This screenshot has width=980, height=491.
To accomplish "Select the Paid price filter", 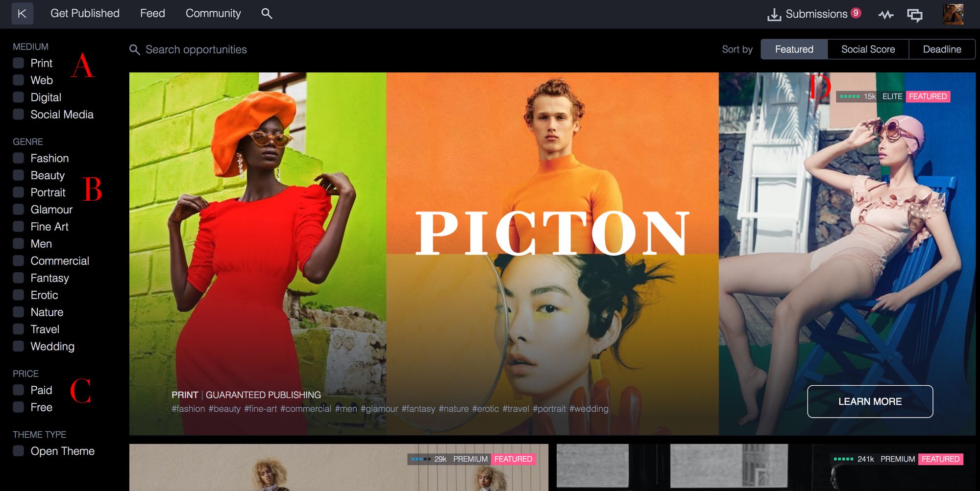I will point(19,390).
